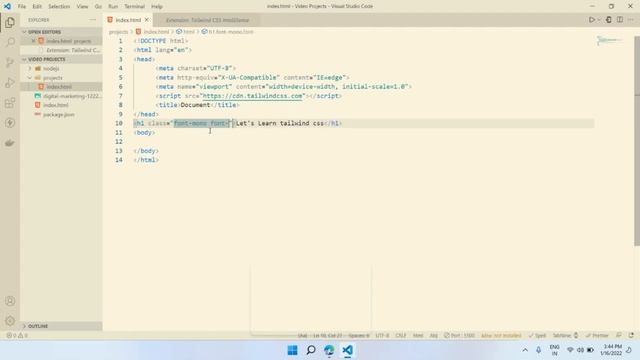Split the editor right
640x360 pixels.
(620, 20)
